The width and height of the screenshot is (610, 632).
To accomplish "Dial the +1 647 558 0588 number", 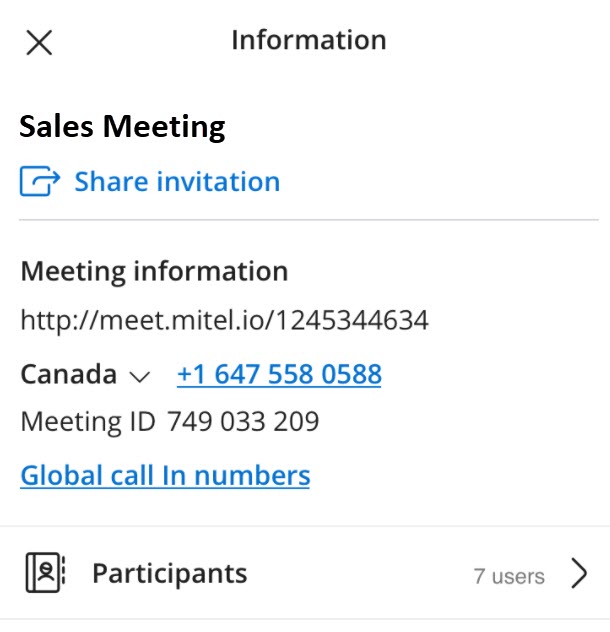I will point(279,375).
